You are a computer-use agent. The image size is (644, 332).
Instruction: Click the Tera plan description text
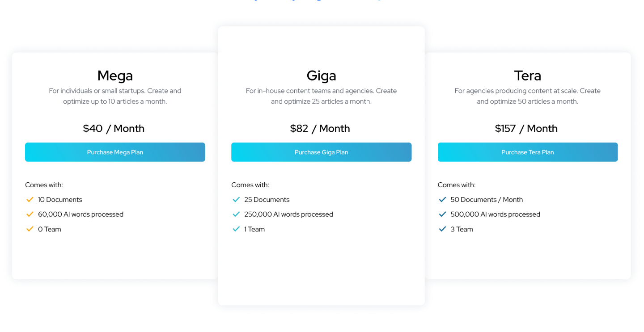coord(527,96)
